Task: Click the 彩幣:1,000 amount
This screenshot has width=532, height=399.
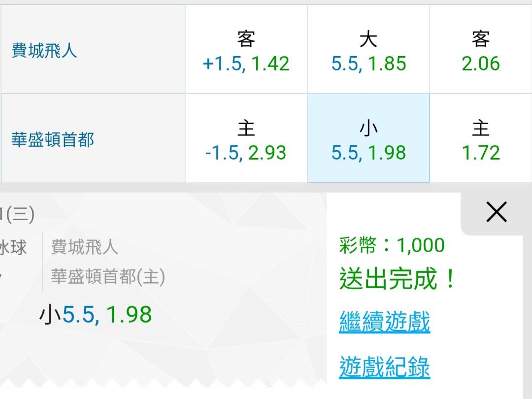Action: point(392,245)
